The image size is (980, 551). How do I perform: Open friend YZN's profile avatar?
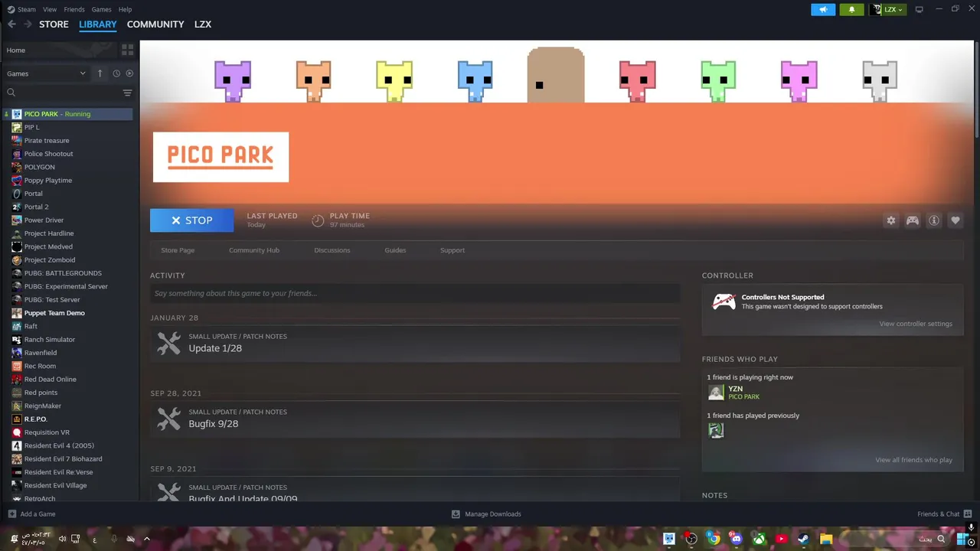coord(716,393)
